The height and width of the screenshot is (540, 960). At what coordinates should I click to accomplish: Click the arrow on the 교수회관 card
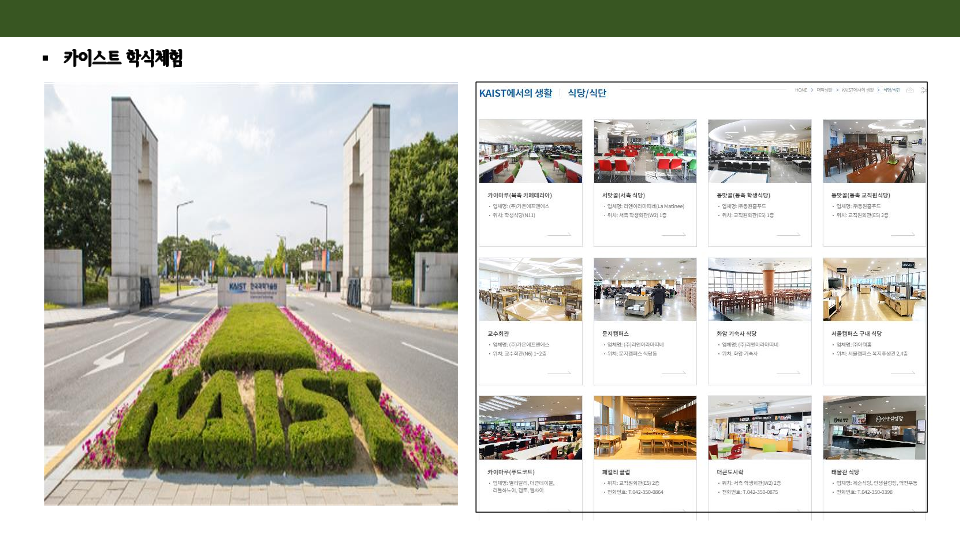[558, 372]
